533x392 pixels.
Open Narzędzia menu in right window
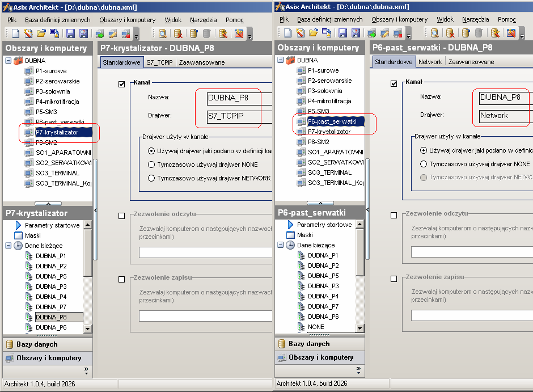click(x=476, y=19)
